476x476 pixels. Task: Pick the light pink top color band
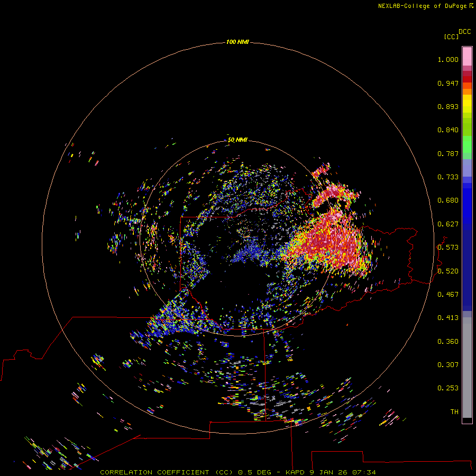click(467, 57)
